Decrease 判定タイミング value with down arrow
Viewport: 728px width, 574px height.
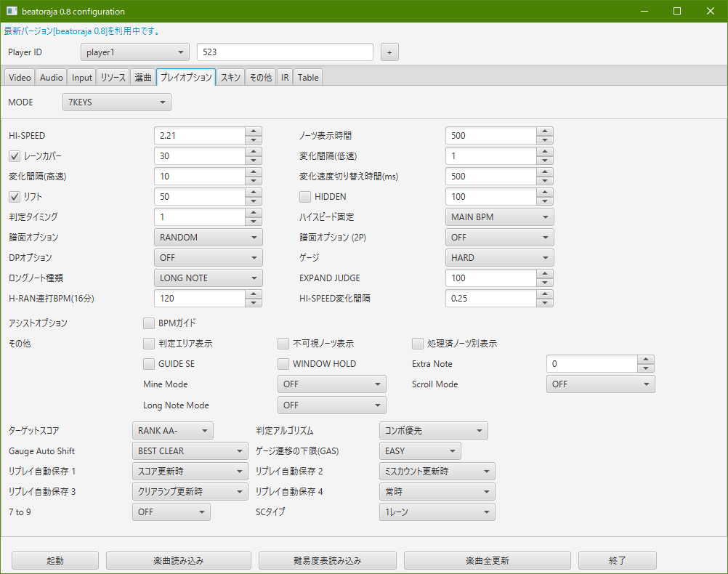click(254, 221)
